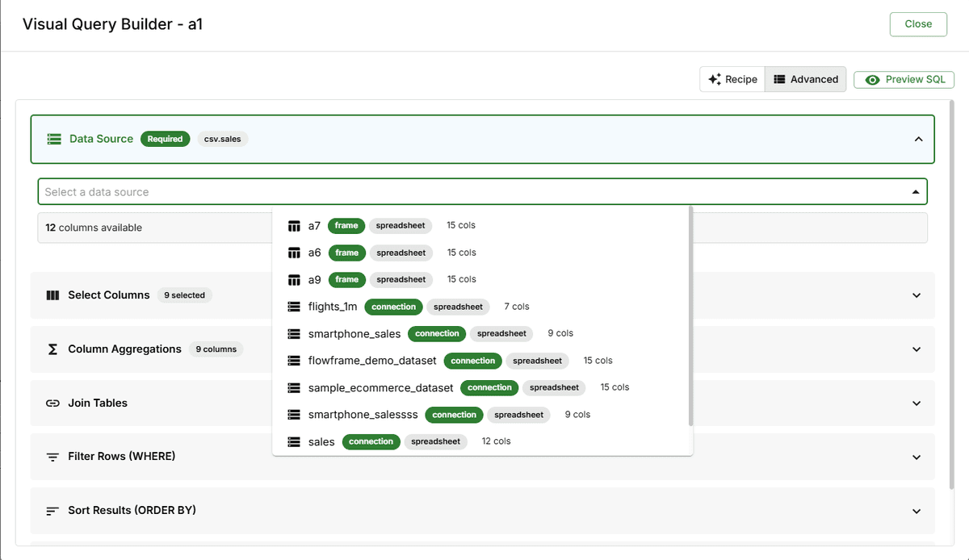
Task: Click the columns icon beside Select Columns
Action: click(52, 295)
